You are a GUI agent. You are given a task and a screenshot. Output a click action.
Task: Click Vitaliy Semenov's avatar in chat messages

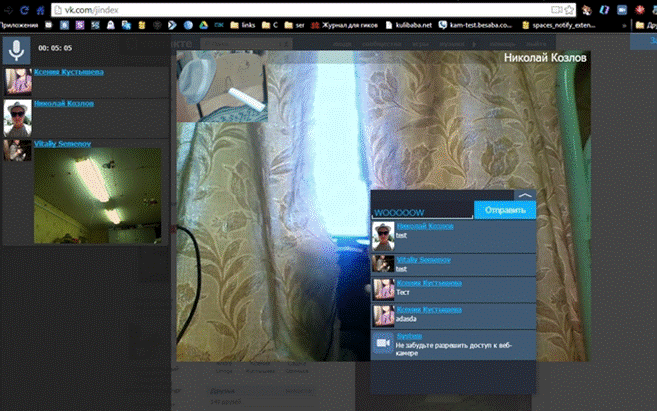(x=383, y=263)
